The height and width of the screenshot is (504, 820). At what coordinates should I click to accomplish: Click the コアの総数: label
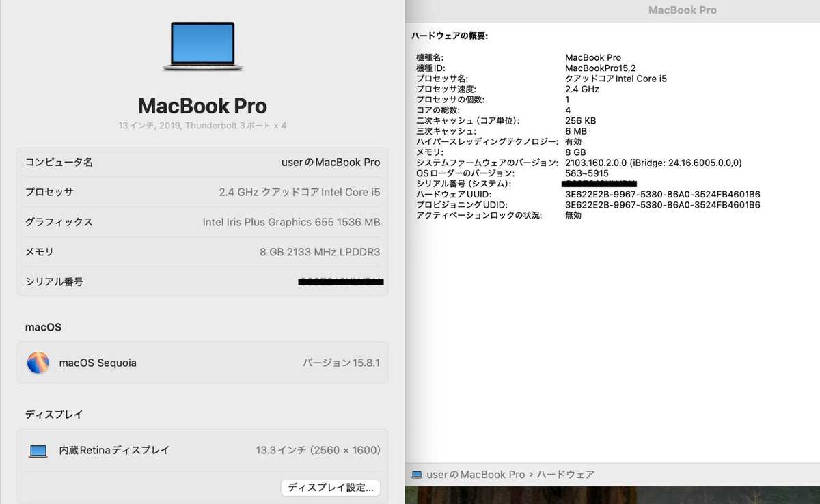(438, 111)
